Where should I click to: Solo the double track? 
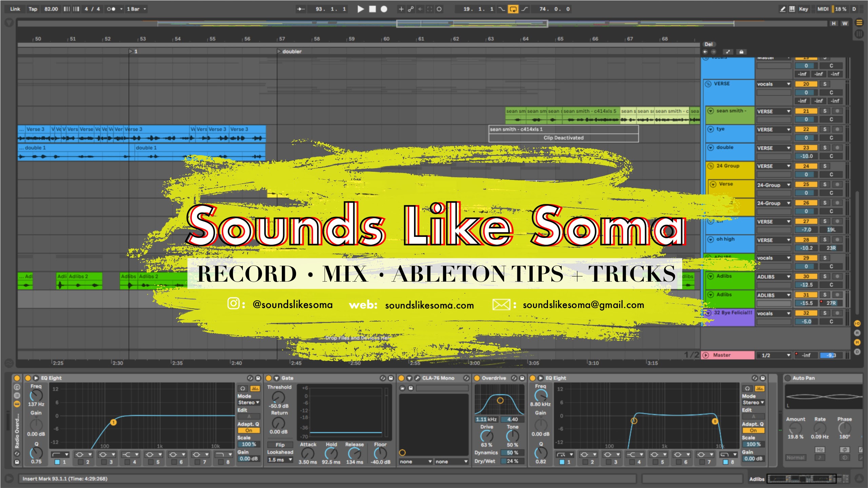pos(825,148)
